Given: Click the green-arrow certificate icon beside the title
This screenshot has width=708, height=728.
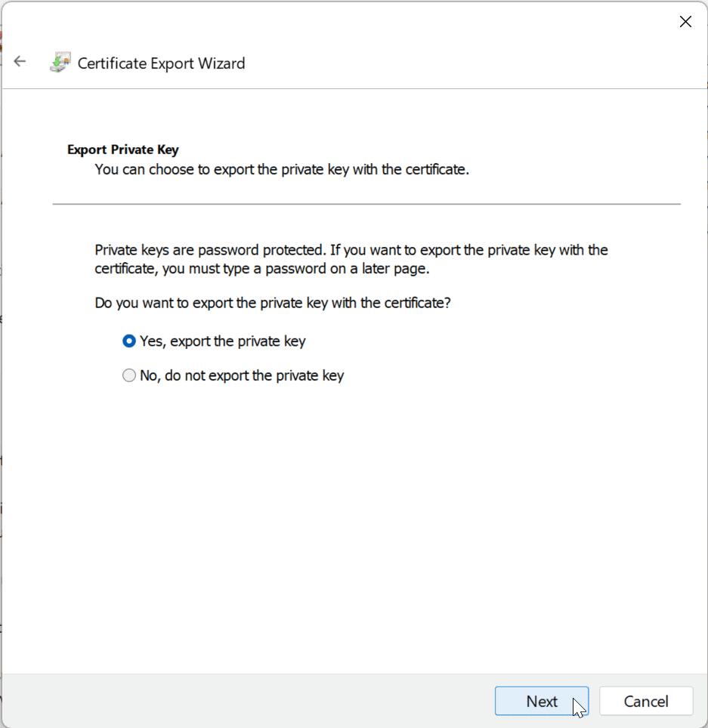Looking at the screenshot, I should coord(60,62).
